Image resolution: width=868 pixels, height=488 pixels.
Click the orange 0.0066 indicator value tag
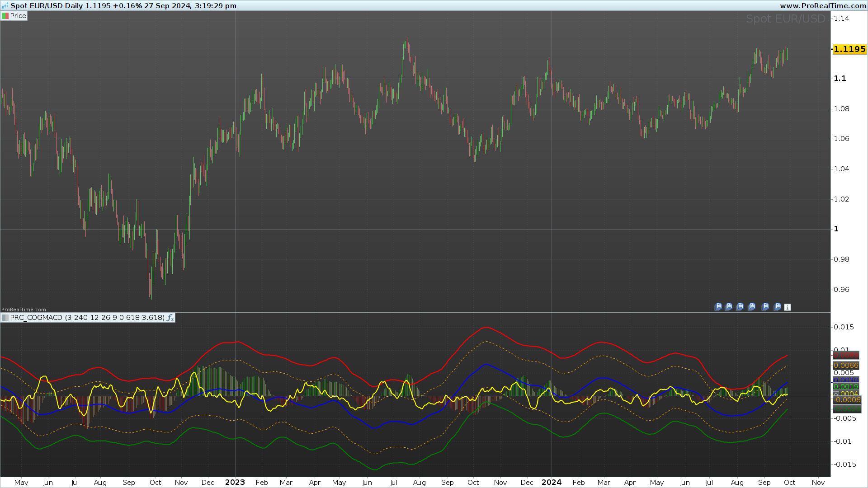[x=845, y=366]
